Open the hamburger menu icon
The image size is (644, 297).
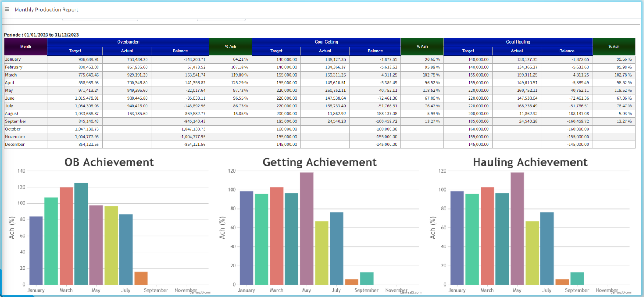click(x=7, y=9)
